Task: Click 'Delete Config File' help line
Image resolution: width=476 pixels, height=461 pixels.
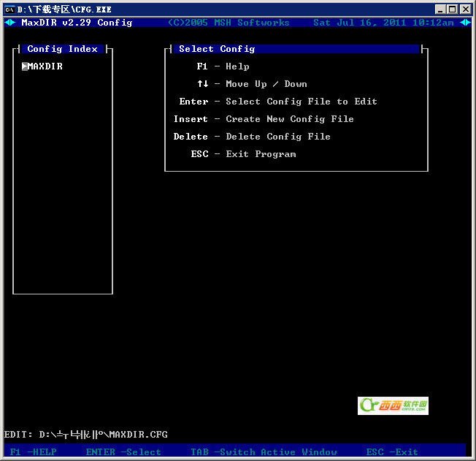Action: (x=252, y=137)
